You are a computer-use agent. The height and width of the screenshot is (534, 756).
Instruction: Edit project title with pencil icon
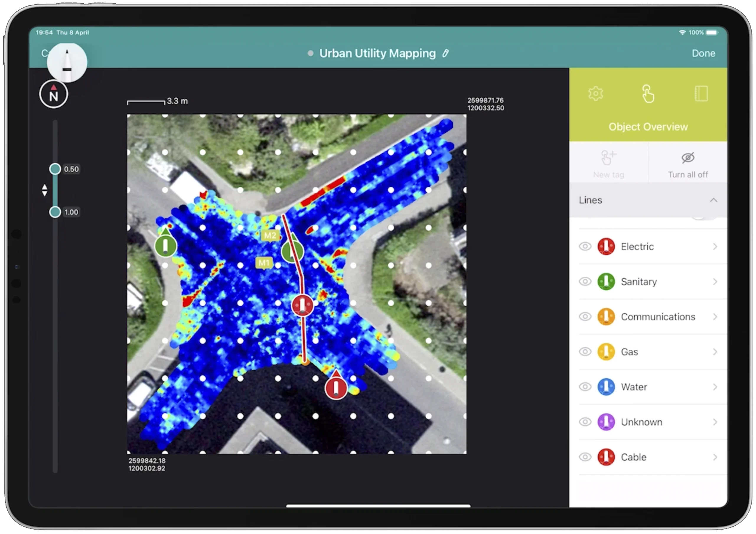446,53
